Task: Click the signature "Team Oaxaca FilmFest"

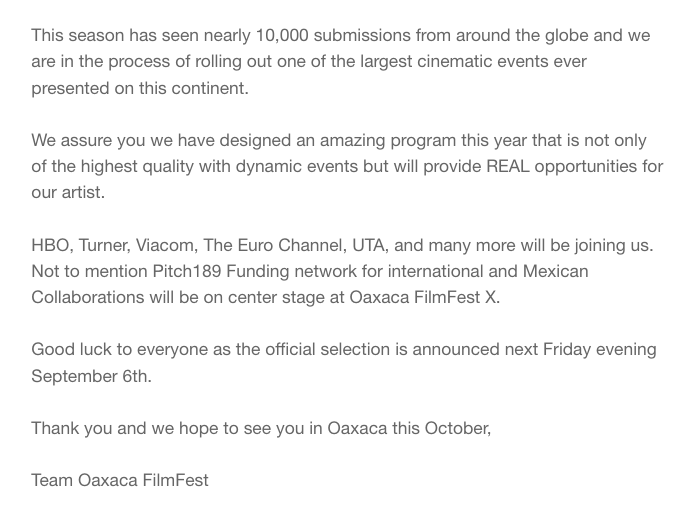Action: pos(120,480)
